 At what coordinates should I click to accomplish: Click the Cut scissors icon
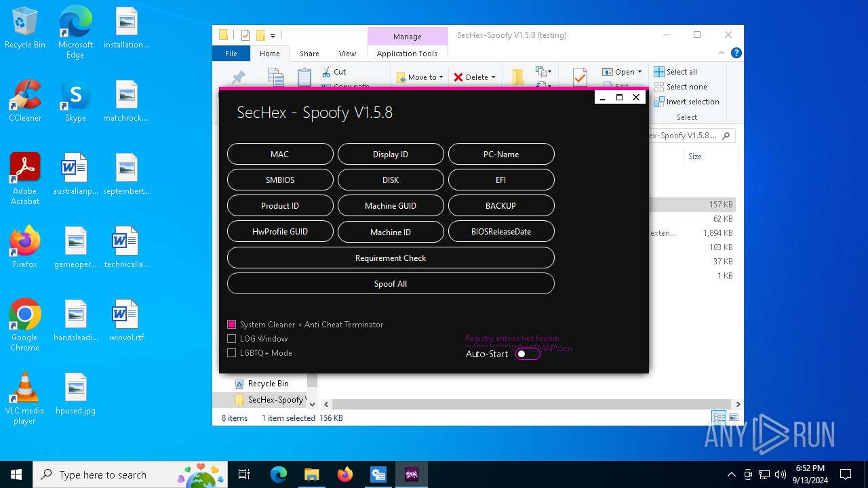(x=326, y=71)
